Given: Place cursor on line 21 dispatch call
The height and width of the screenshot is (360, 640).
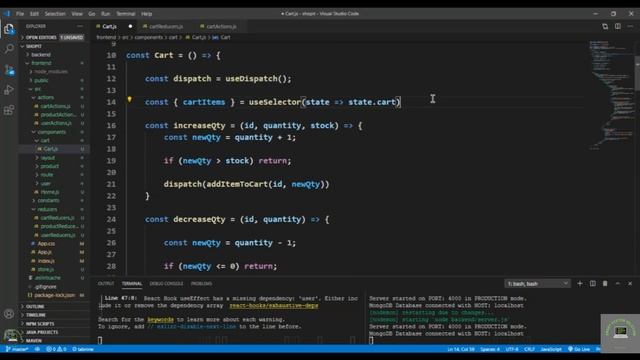Looking at the screenshot, I should pos(246,184).
